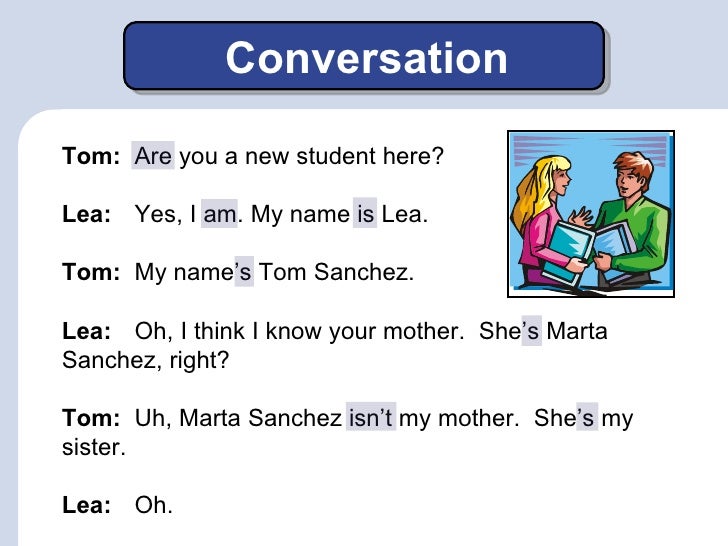
Task: Click the last "Lea:" label before "Oh."
Action: coord(87,504)
